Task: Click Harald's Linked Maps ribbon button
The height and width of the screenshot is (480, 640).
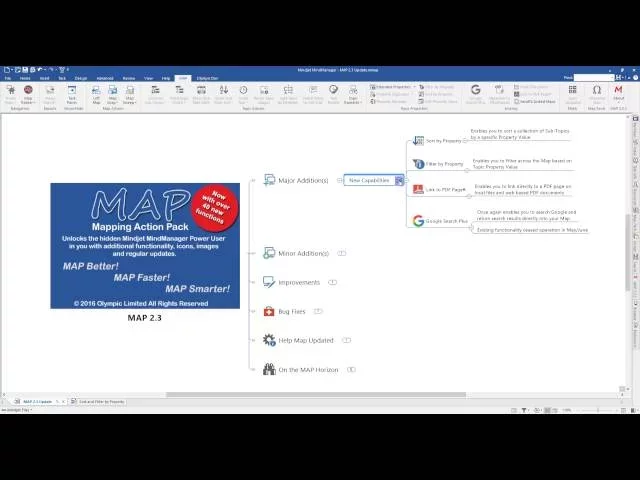Action: (x=535, y=101)
